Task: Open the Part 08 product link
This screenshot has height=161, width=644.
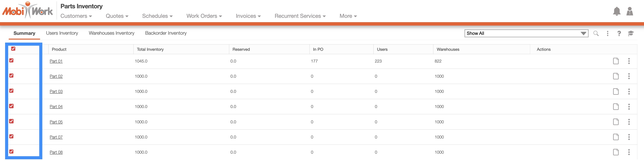Action: click(56, 152)
